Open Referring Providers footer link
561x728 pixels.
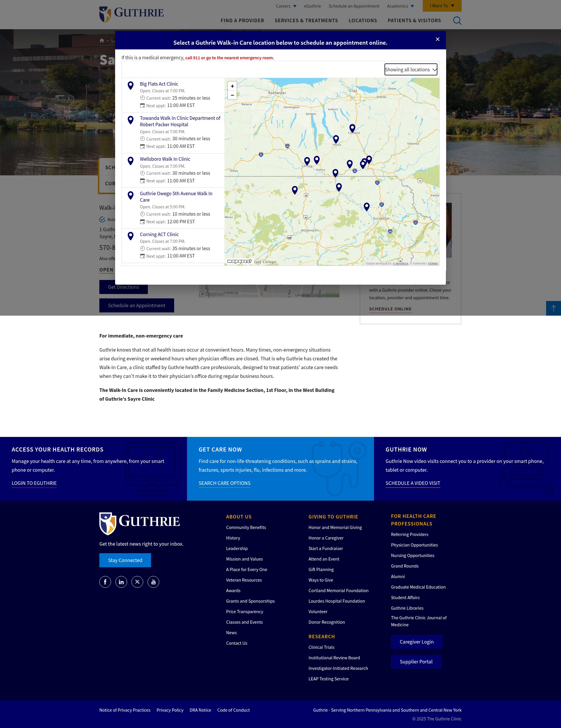click(x=409, y=534)
